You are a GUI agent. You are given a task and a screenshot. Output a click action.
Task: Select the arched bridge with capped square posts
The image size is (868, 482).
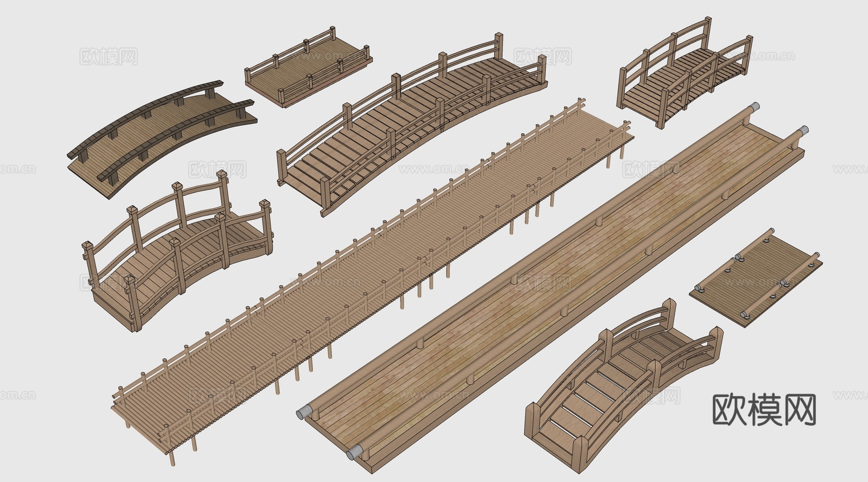177,251
